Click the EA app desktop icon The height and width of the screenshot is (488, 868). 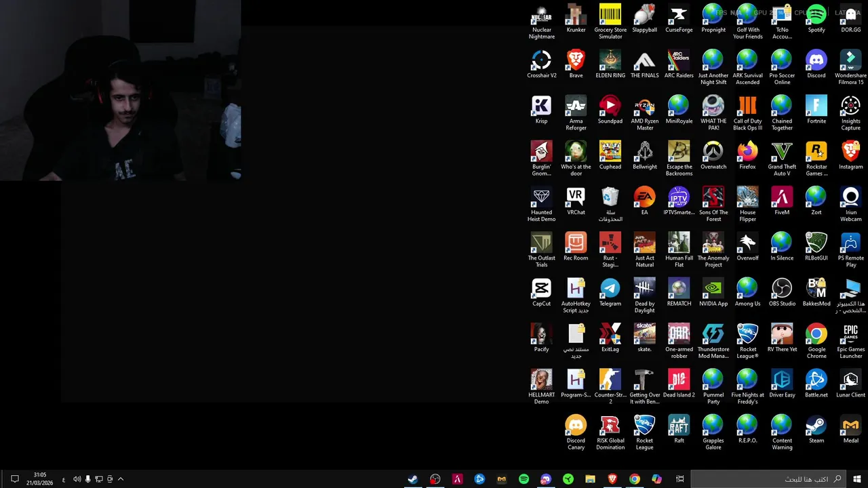click(x=644, y=201)
